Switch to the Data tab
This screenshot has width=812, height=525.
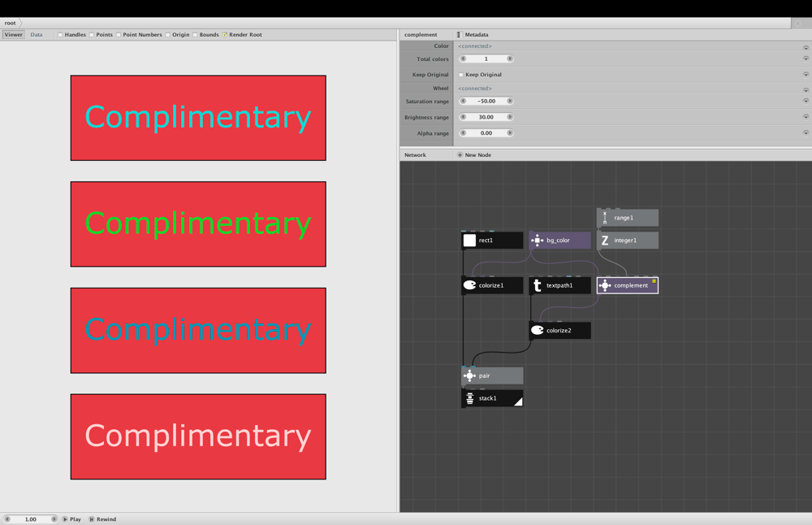point(37,35)
